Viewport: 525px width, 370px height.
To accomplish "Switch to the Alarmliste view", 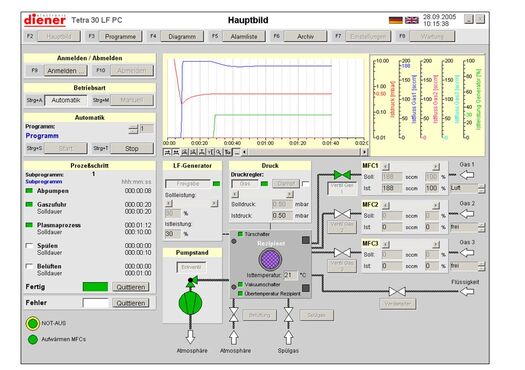I will pyautogui.click(x=244, y=36).
